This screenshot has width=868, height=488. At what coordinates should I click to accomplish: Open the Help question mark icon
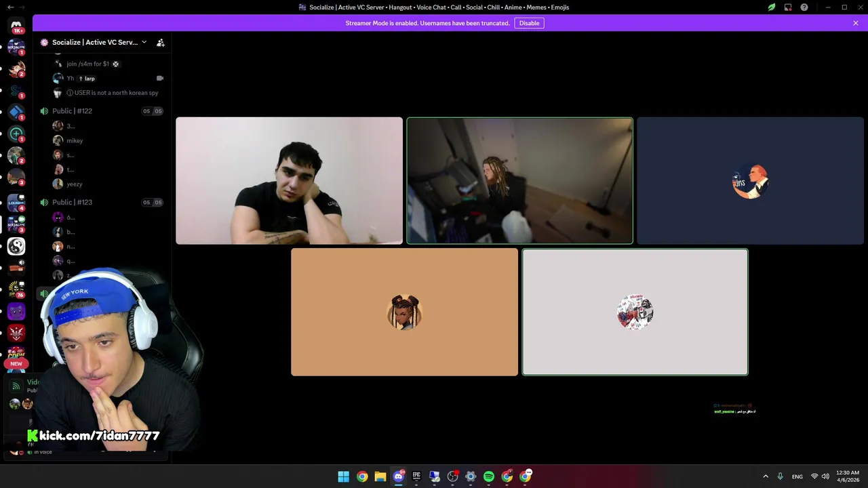pyautogui.click(x=804, y=7)
